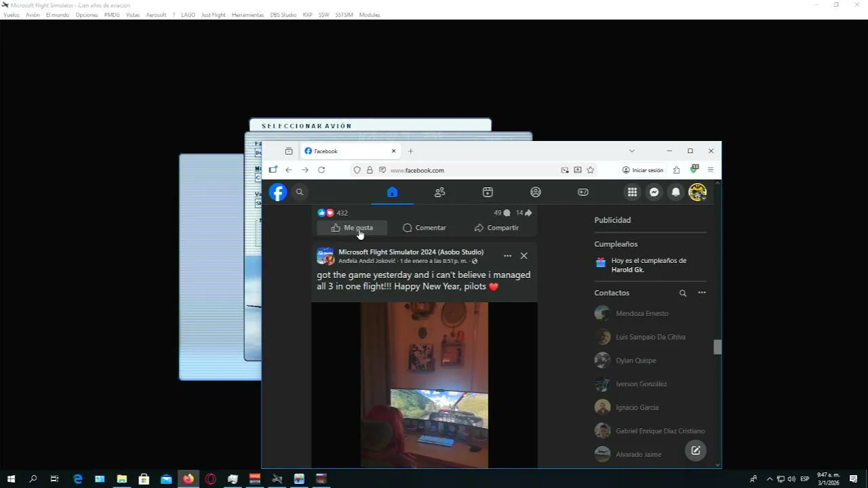Screen dimensions: 868x488
Task: Show hidden system tray icons chevron
Action: pos(770,479)
